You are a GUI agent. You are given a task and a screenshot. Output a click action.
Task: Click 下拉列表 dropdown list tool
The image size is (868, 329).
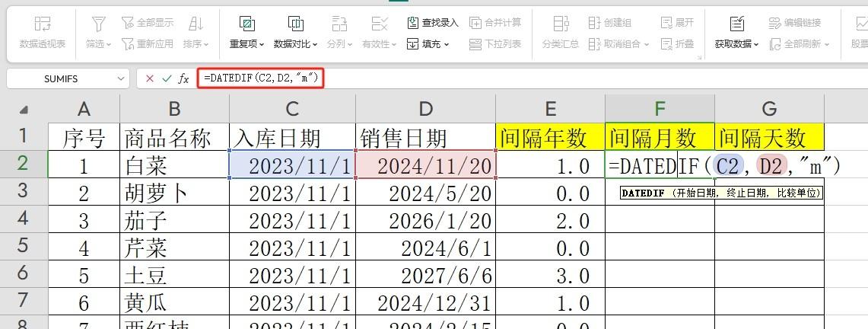pos(495,43)
